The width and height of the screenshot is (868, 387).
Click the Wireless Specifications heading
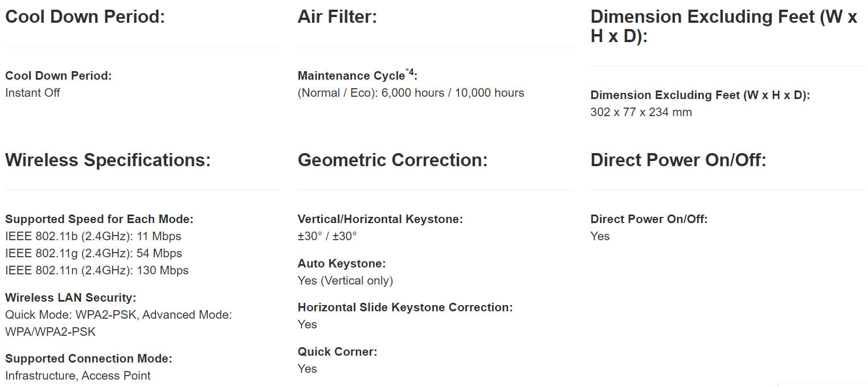click(x=108, y=160)
